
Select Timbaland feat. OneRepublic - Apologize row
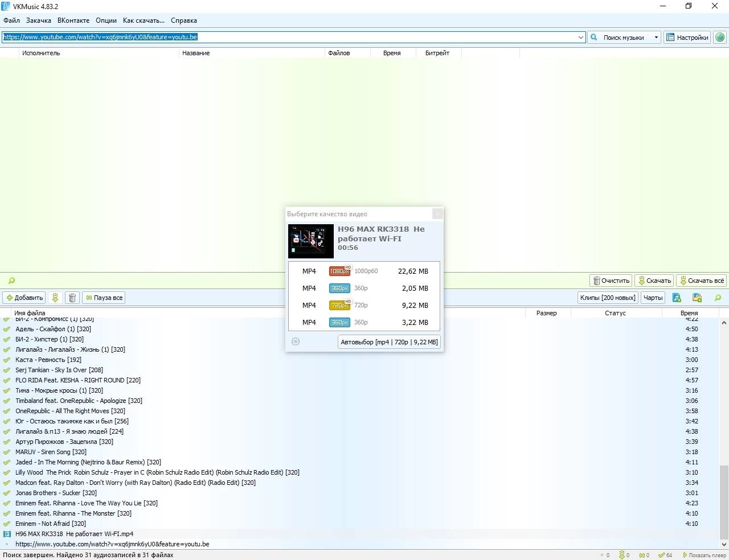pos(359,401)
